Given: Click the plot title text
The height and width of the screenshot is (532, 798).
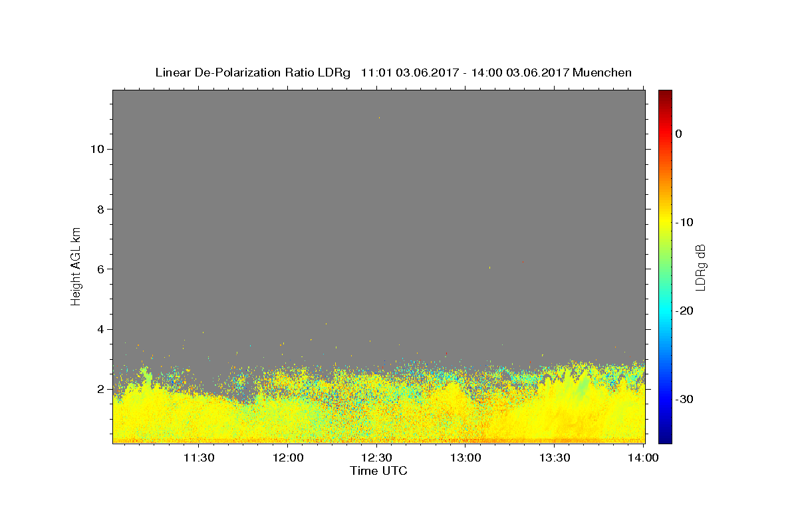Looking at the screenshot, I should (x=393, y=72).
